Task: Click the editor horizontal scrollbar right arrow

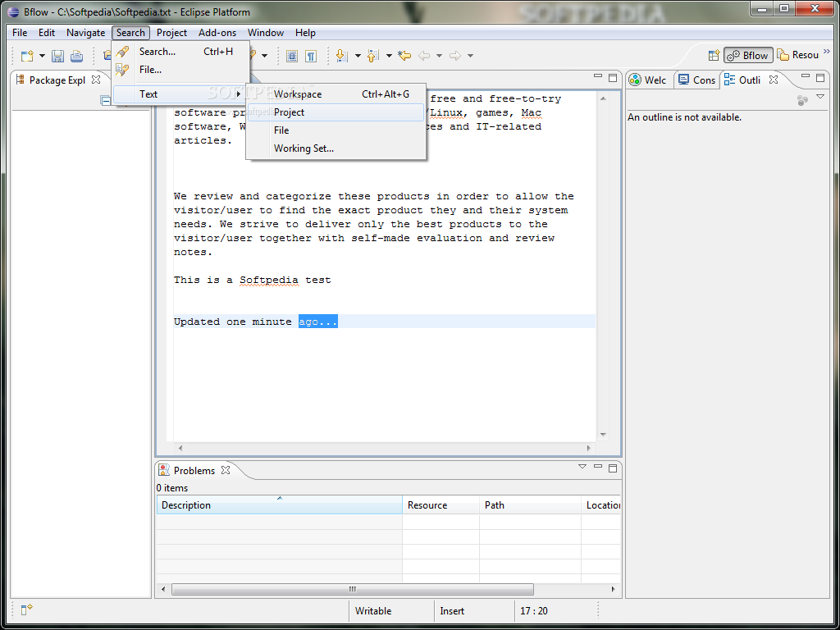Action: click(x=589, y=448)
